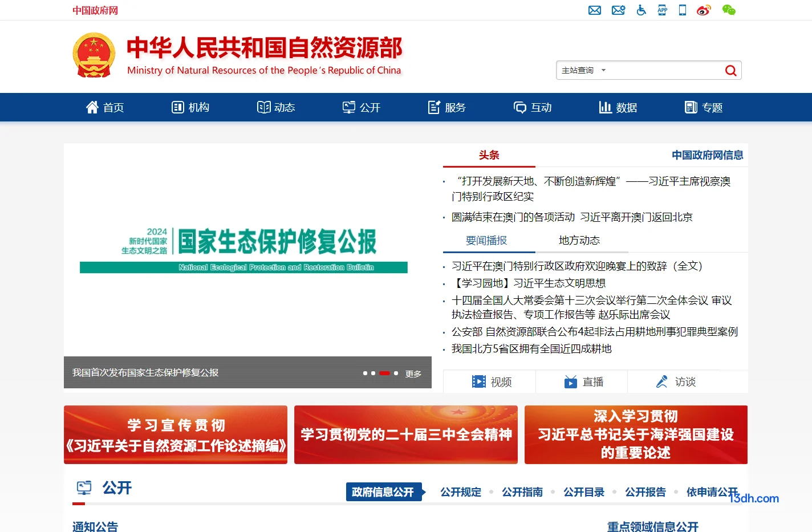Open the 中国政府网 link at top left
Image resolution: width=812 pixels, height=532 pixels.
coord(95,10)
